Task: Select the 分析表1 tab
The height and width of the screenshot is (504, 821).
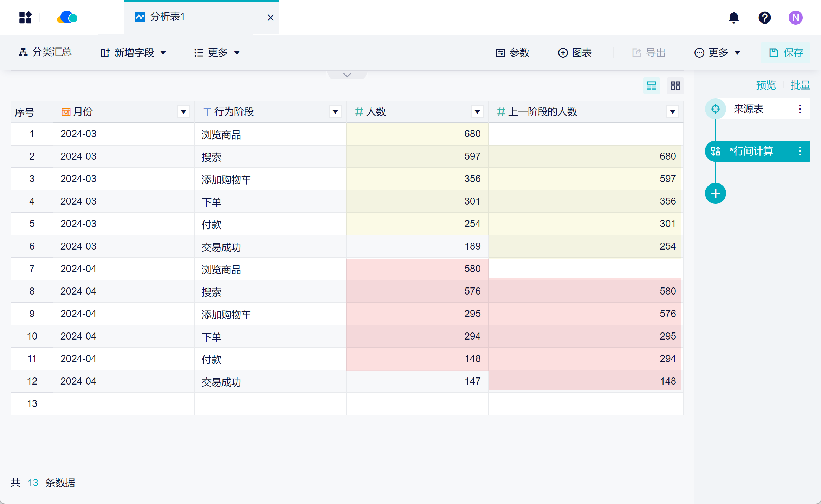Action: [167, 17]
